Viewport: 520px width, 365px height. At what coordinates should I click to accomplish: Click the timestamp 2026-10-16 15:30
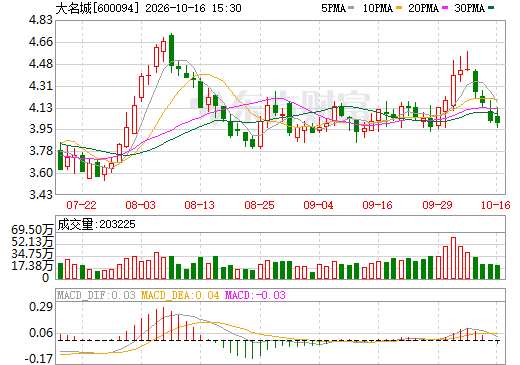click(193, 8)
